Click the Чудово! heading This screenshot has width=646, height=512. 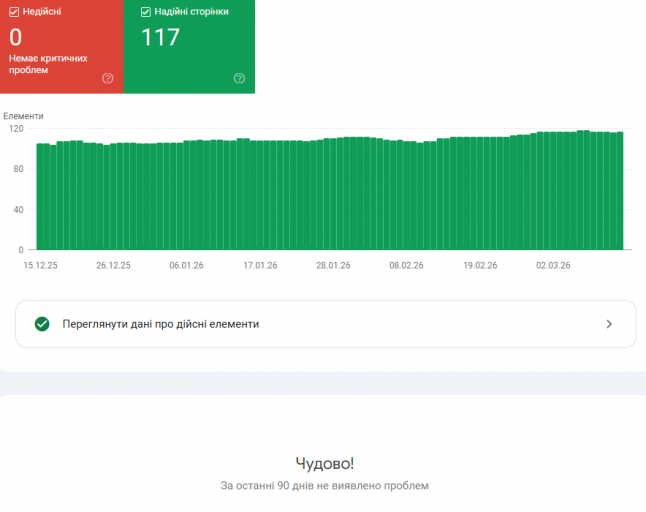click(x=325, y=463)
